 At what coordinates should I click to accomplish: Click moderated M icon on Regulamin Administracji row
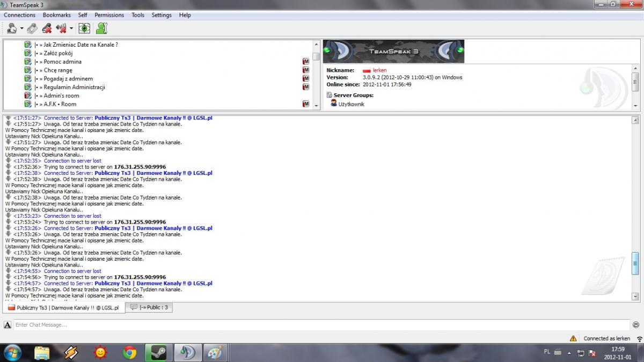click(x=306, y=87)
